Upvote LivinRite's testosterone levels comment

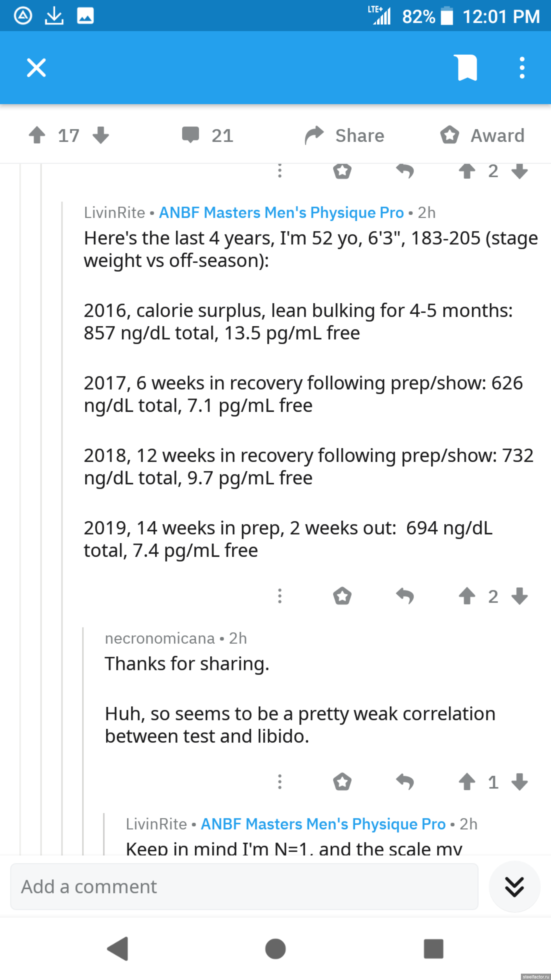467,596
